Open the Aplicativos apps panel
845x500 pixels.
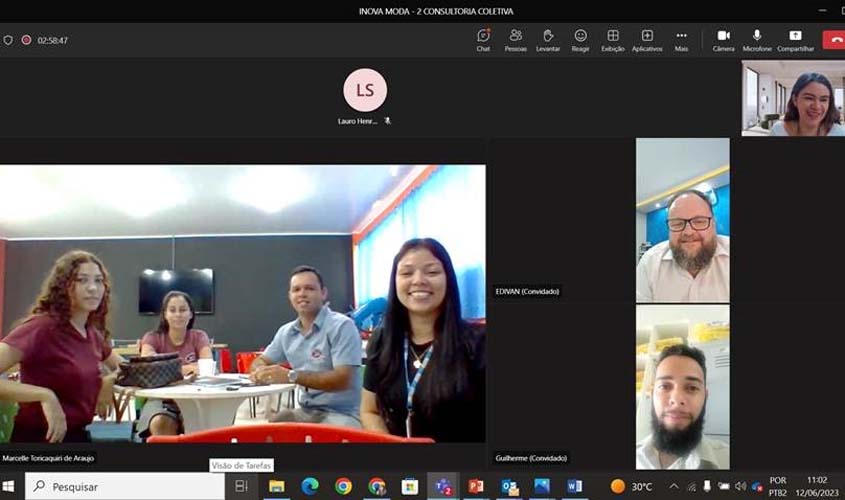tap(647, 39)
